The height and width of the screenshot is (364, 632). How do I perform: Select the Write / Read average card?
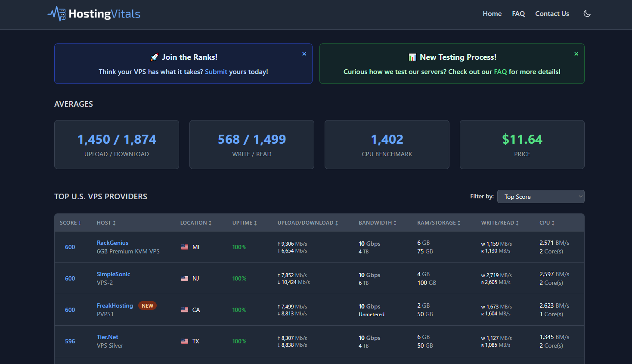pos(252,145)
